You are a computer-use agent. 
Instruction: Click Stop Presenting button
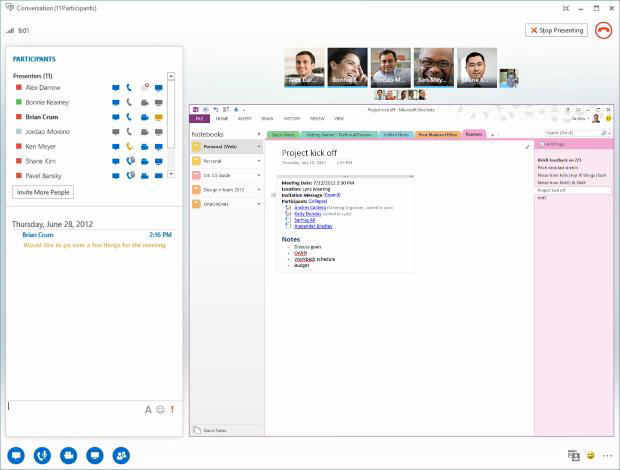point(556,30)
